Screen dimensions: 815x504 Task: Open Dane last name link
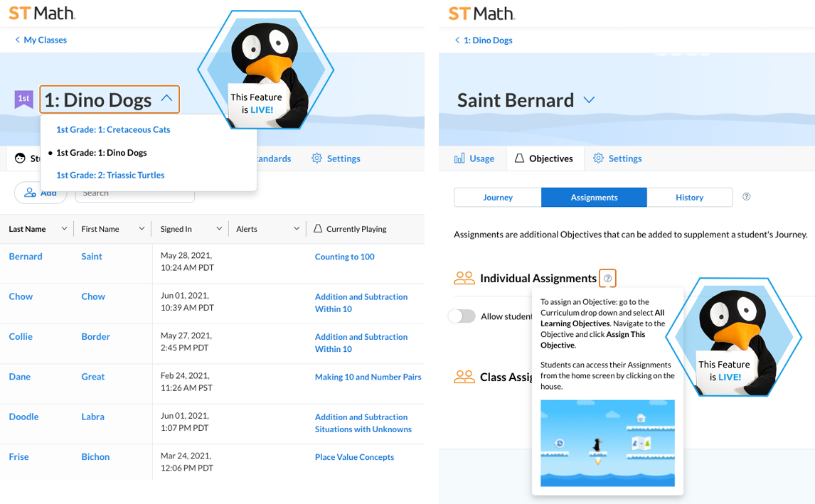pyautogui.click(x=20, y=376)
